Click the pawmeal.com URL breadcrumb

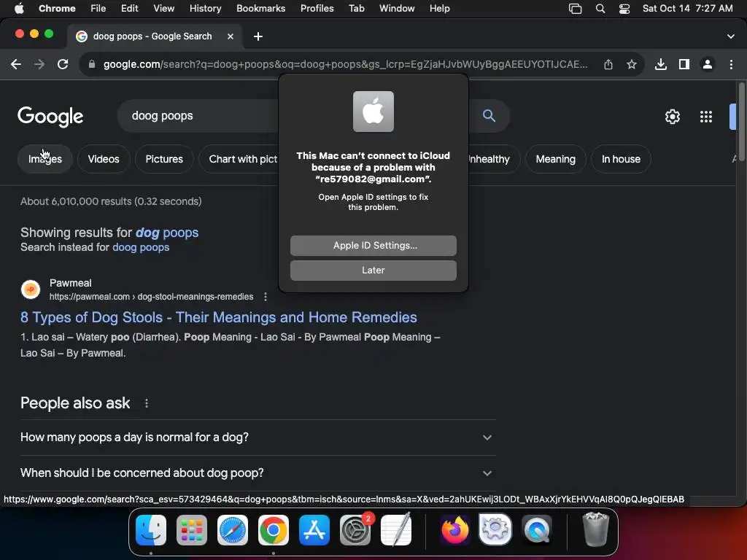(152, 297)
